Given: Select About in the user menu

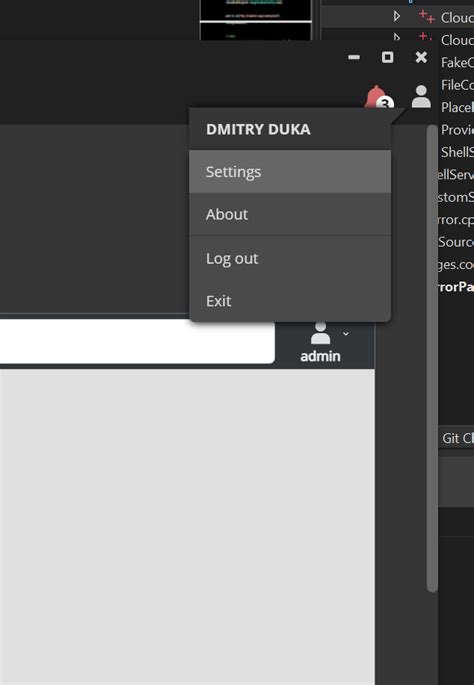Looking at the screenshot, I should click(290, 214).
